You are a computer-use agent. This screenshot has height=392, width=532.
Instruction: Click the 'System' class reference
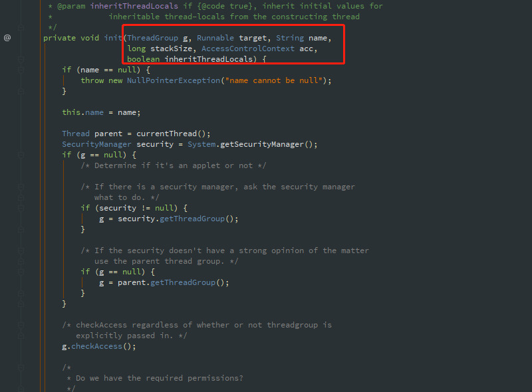click(x=201, y=144)
